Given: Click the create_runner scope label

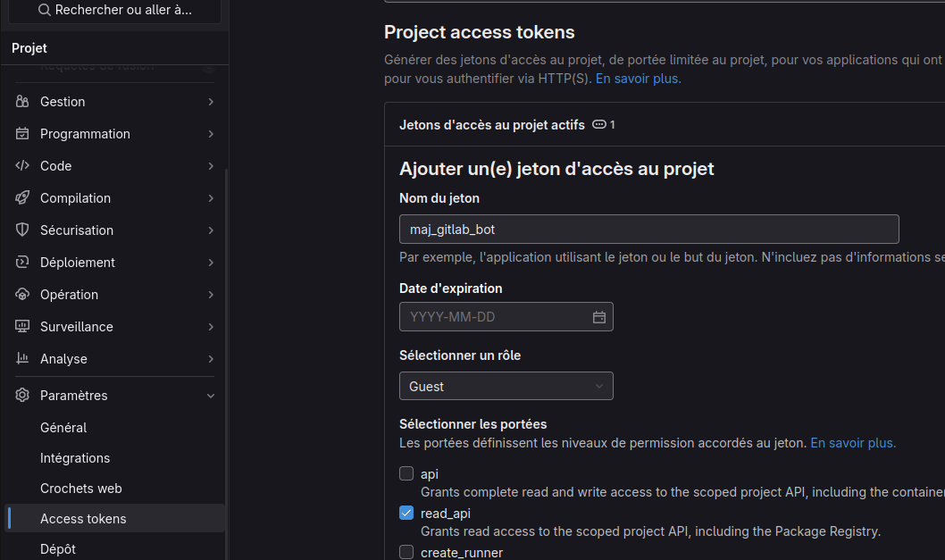Looking at the screenshot, I should tap(462, 553).
